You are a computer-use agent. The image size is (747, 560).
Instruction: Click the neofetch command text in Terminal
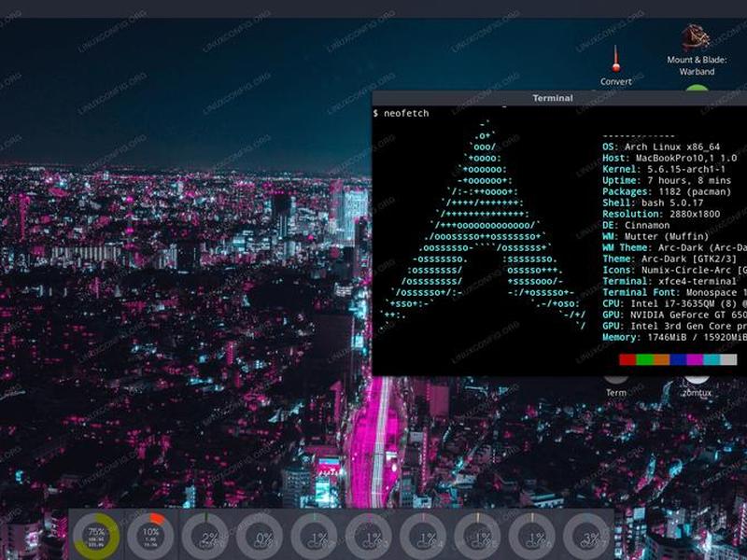406,113
